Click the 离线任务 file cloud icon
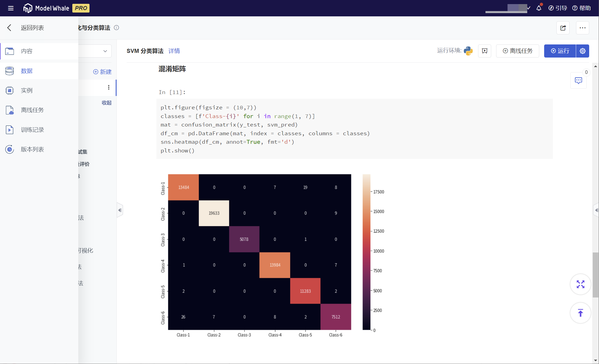The image size is (599, 364). pyautogui.click(x=10, y=110)
